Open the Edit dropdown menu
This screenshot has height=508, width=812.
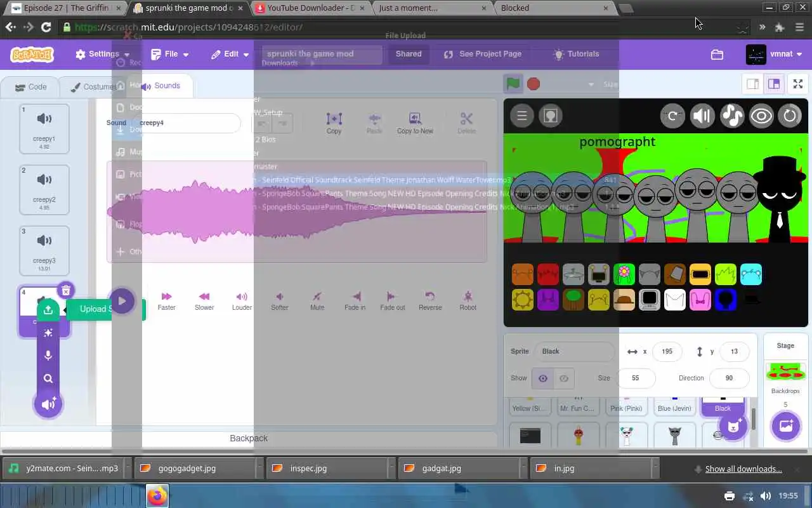[230, 54]
